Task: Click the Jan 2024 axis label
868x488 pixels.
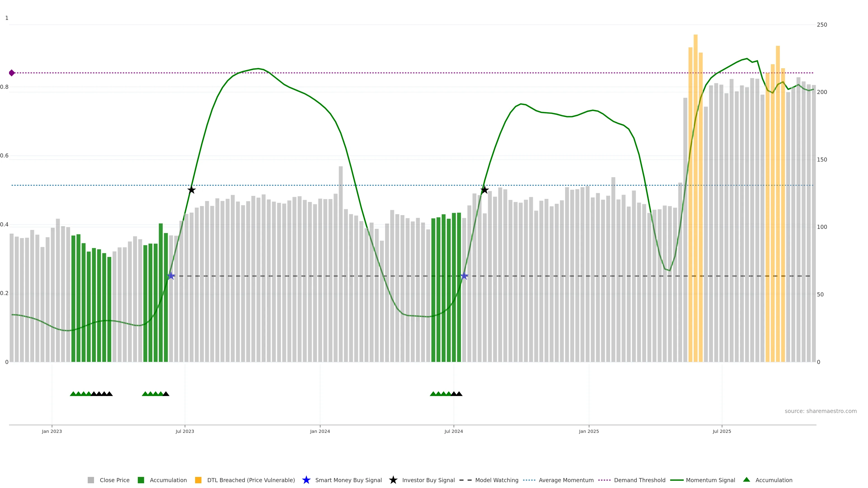Action: [x=320, y=431]
